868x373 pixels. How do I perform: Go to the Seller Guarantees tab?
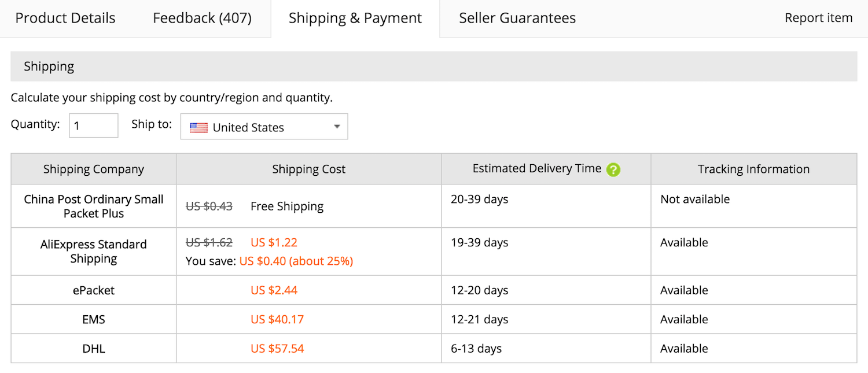point(517,18)
